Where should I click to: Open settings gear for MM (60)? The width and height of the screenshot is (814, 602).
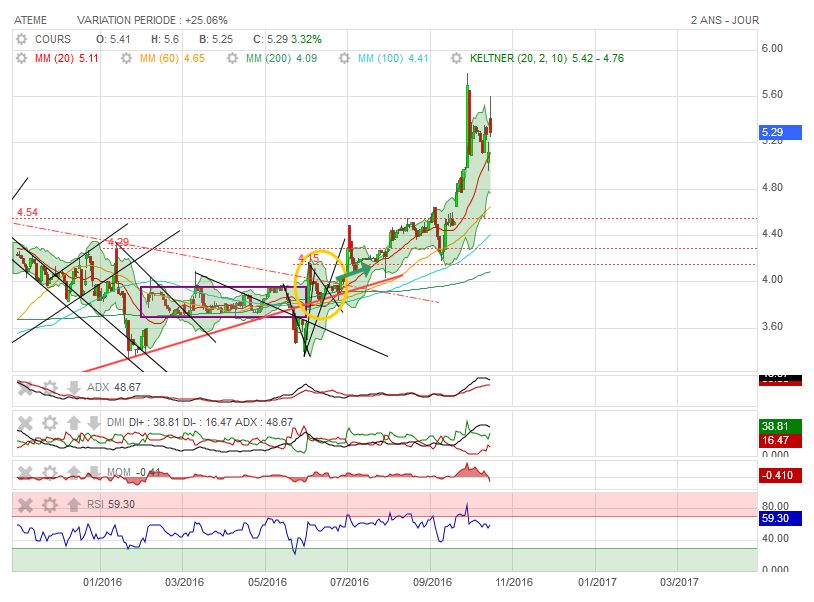[126, 58]
